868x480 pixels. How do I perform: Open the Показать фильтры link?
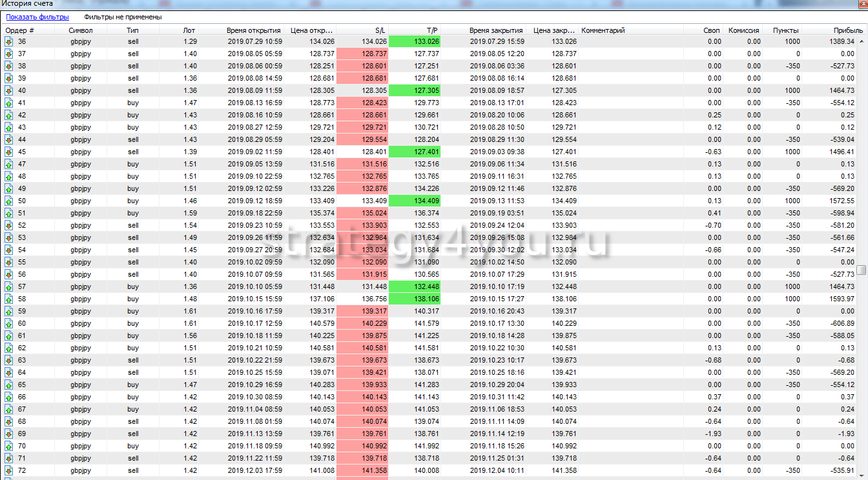click(37, 17)
